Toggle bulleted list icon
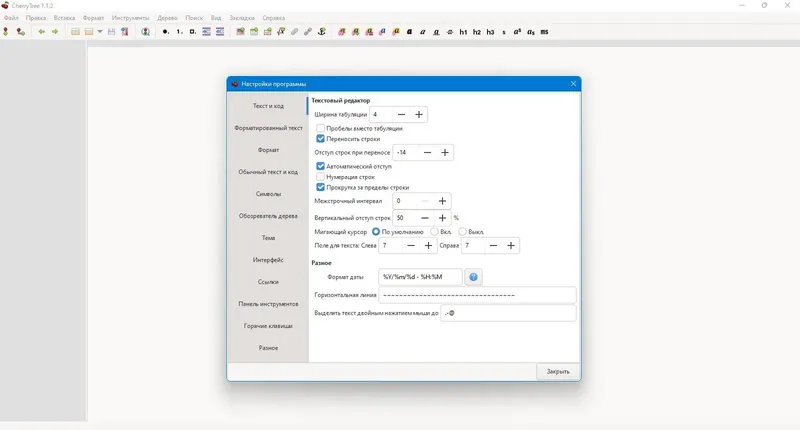The height and width of the screenshot is (430, 800). click(165, 32)
